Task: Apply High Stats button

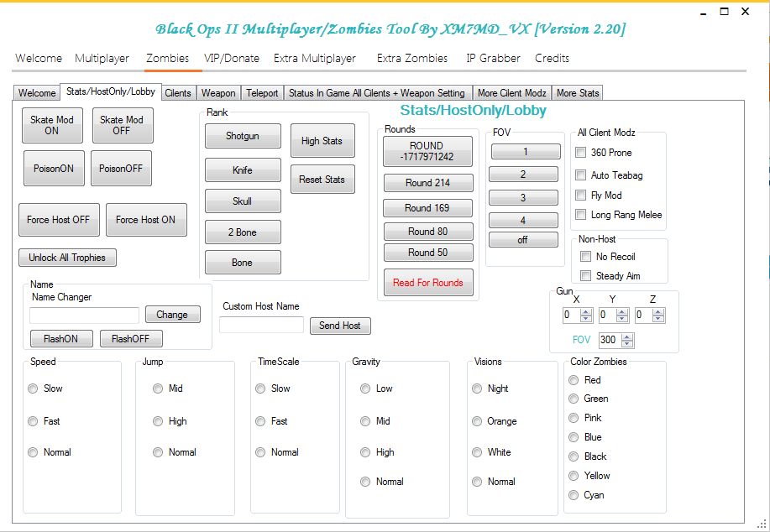Action: [x=322, y=141]
